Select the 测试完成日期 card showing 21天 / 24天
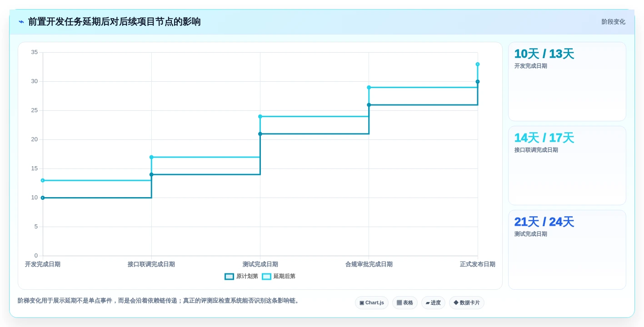The image size is (644, 327). point(567,249)
